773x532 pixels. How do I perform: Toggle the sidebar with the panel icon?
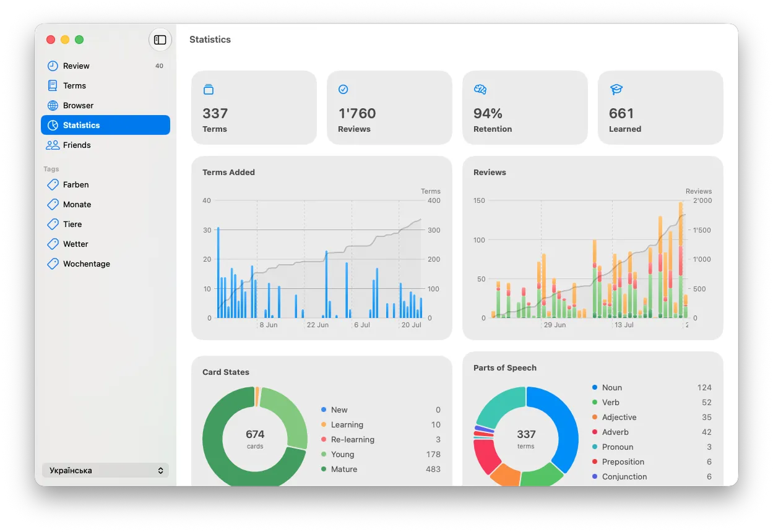pyautogui.click(x=160, y=40)
